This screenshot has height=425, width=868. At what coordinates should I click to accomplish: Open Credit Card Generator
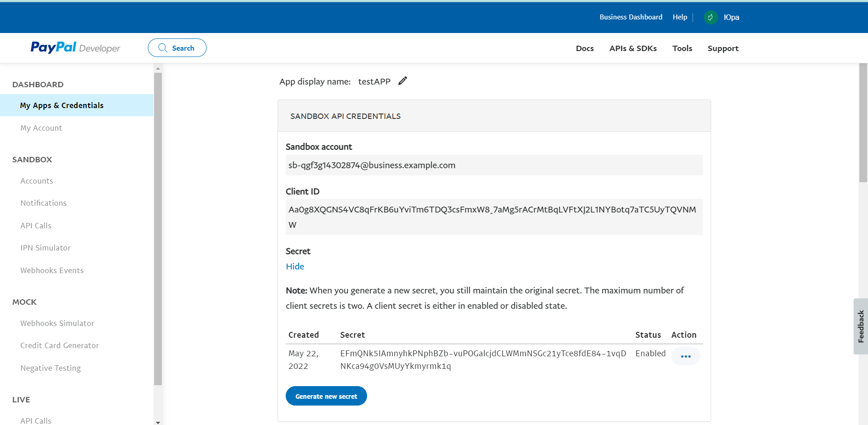pos(60,345)
